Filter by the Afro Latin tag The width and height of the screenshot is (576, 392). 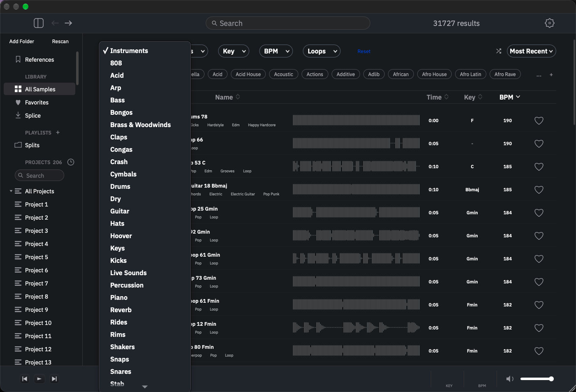pyautogui.click(x=470, y=74)
